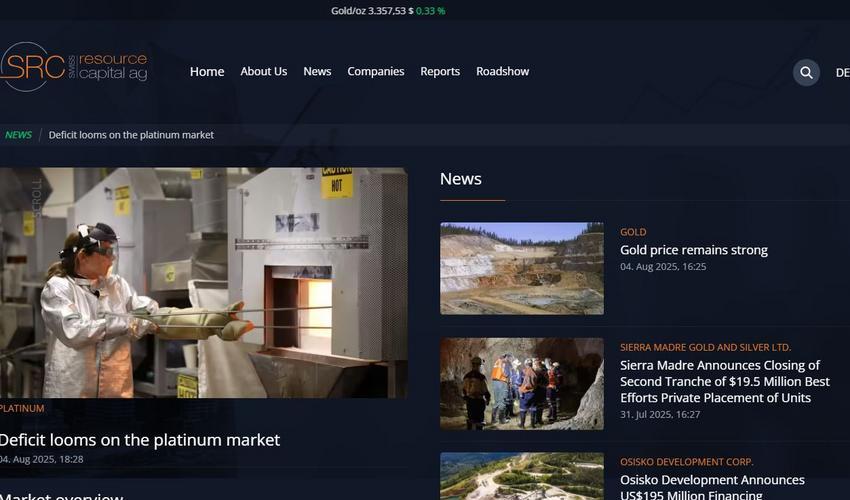
Task: Open the Sierra Madre miners thumbnail
Action: coord(521,383)
